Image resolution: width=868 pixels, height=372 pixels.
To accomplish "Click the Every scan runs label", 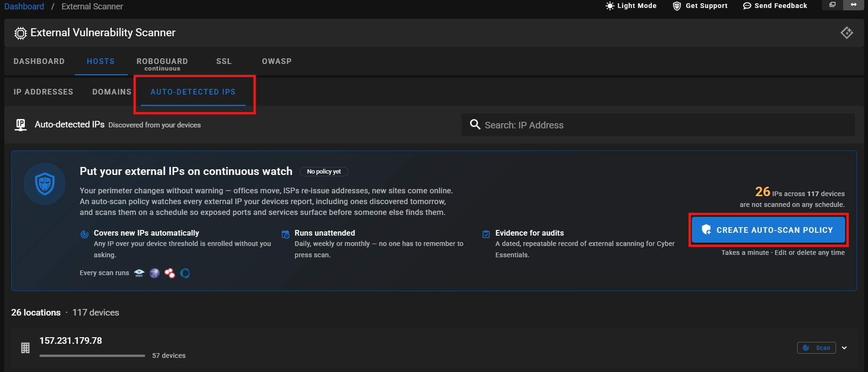I will click(x=104, y=273).
